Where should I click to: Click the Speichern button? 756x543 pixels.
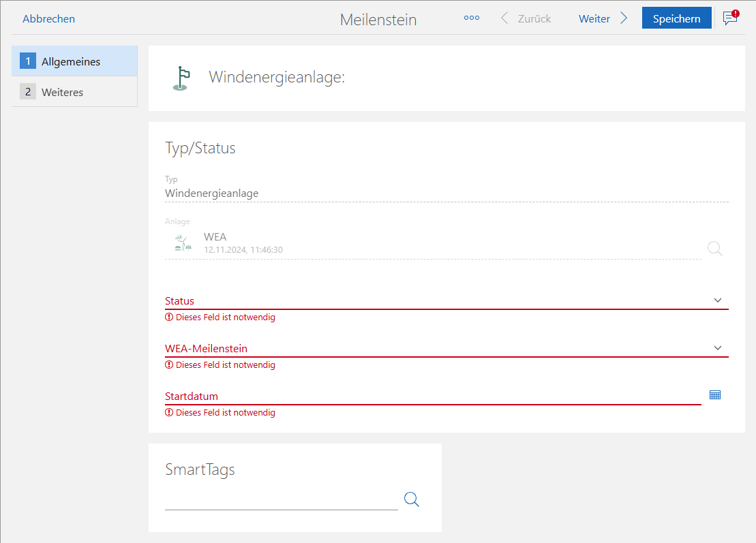point(676,18)
